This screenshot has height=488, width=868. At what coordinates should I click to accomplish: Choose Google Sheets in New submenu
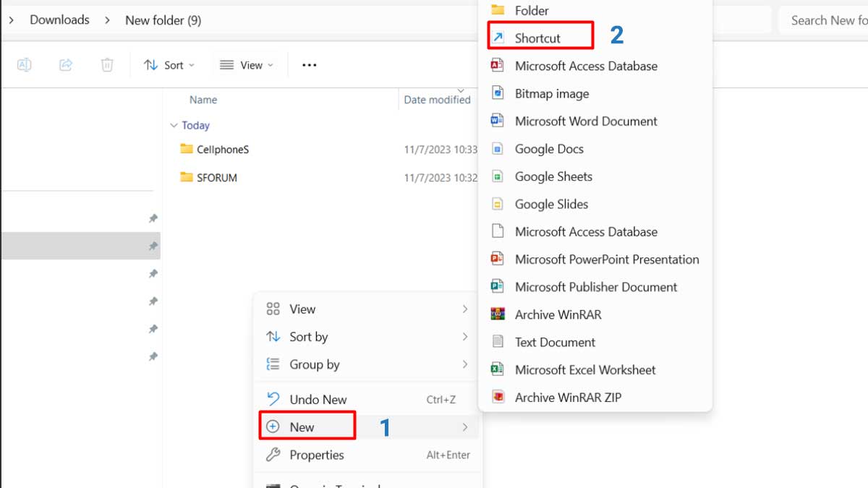595,176
